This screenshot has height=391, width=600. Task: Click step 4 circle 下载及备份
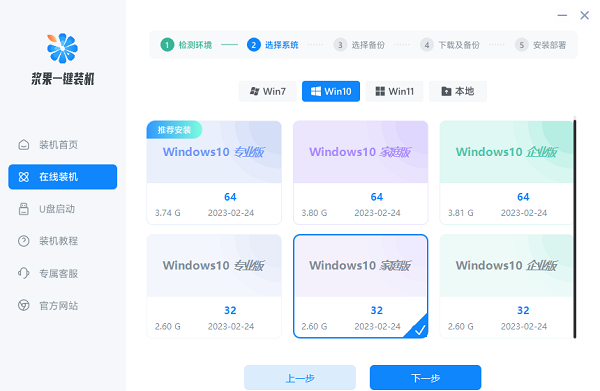tap(427, 45)
